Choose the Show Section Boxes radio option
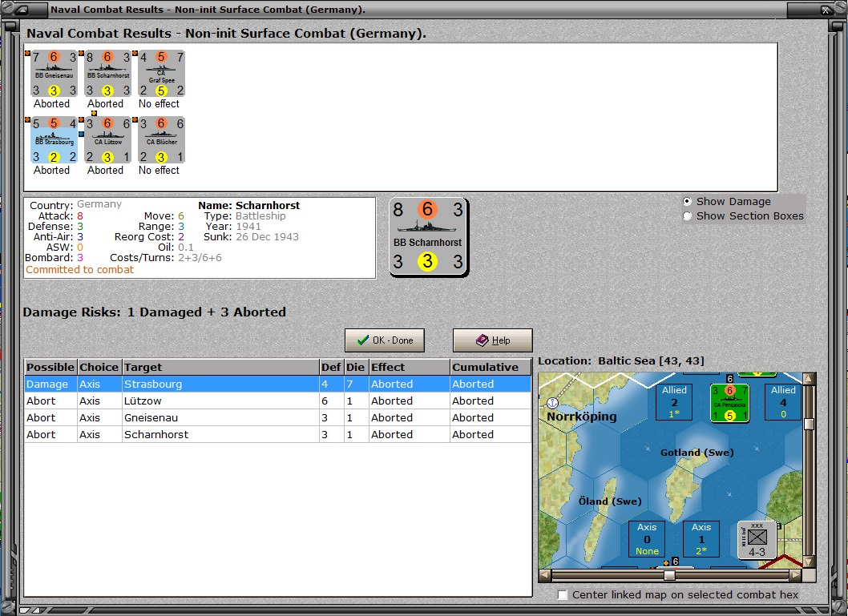 coord(688,216)
